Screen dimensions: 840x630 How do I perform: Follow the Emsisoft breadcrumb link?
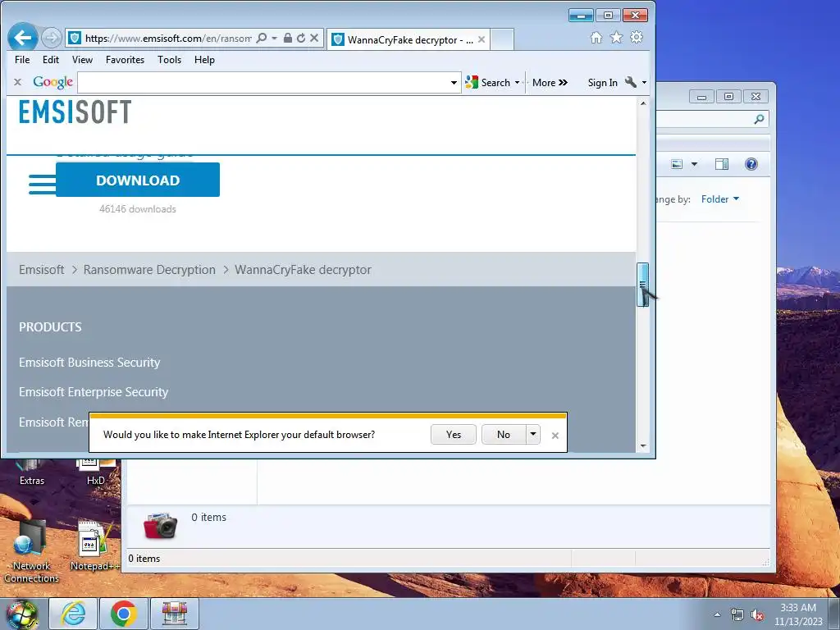[x=42, y=269]
